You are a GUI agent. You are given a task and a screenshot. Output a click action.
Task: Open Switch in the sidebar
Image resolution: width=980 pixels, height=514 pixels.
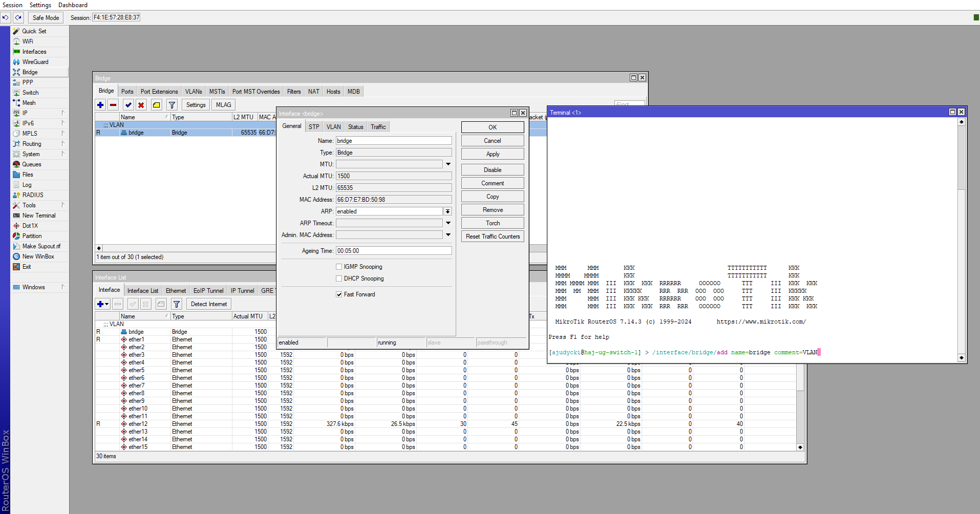coord(30,93)
